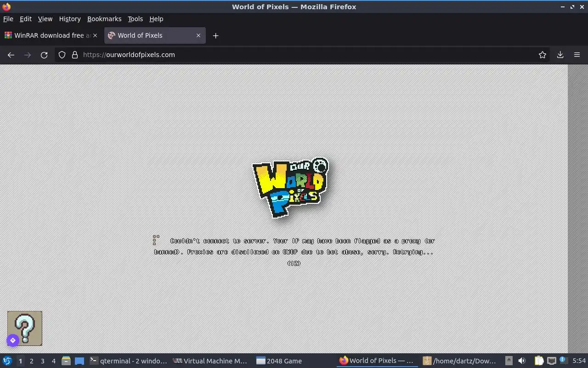
Task: Click the blue show desktop icon
Action: [x=79, y=361]
